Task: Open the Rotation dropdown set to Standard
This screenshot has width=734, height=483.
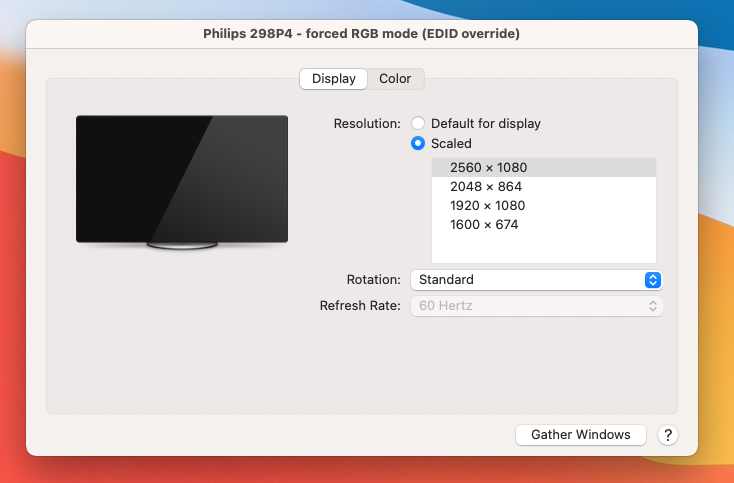Action: (x=536, y=280)
